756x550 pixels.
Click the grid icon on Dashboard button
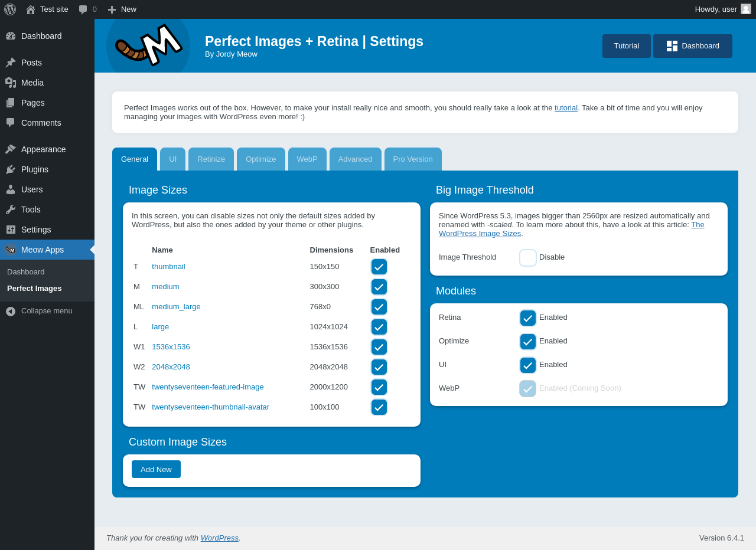click(672, 46)
